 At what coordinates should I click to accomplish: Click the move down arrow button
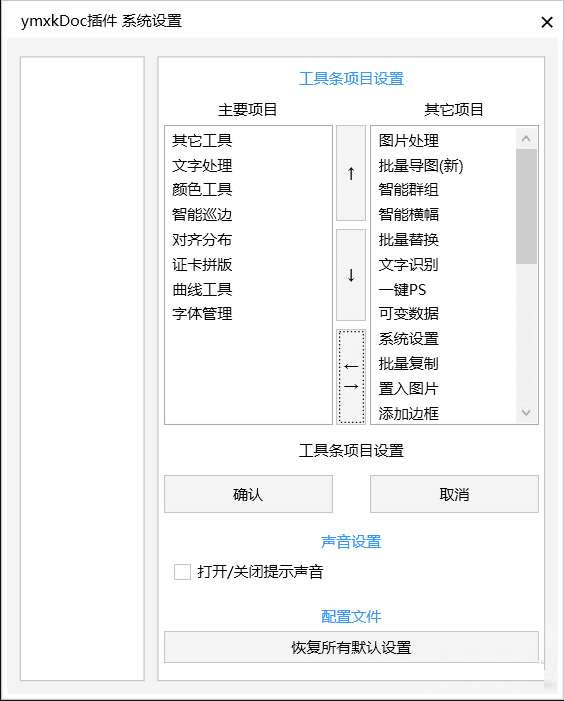point(351,275)
